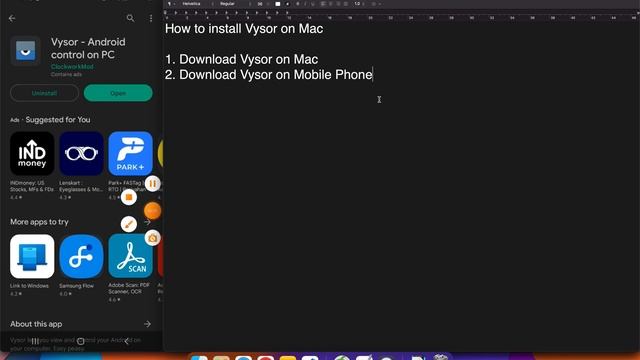The width and height of the screenshot is (640, 360).
Task: Open the Lenskart suggested app
Action: [x=81, y=153]
